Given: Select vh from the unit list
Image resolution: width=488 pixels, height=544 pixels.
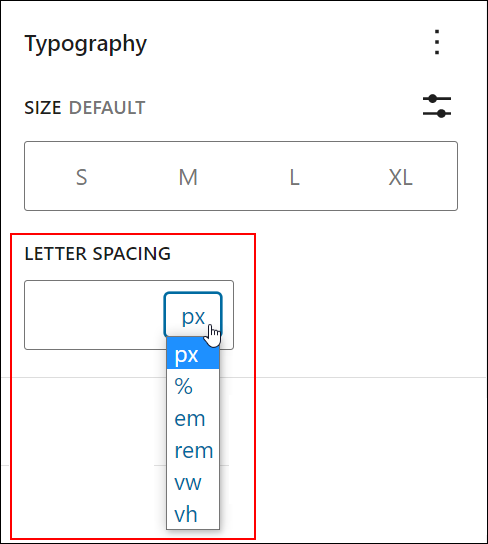Looking at the screenshot, I should coord(193,514).
